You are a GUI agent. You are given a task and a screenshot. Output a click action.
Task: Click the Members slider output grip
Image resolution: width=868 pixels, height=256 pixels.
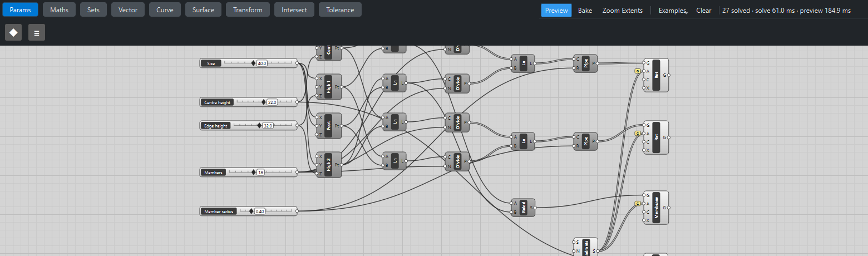297,173
